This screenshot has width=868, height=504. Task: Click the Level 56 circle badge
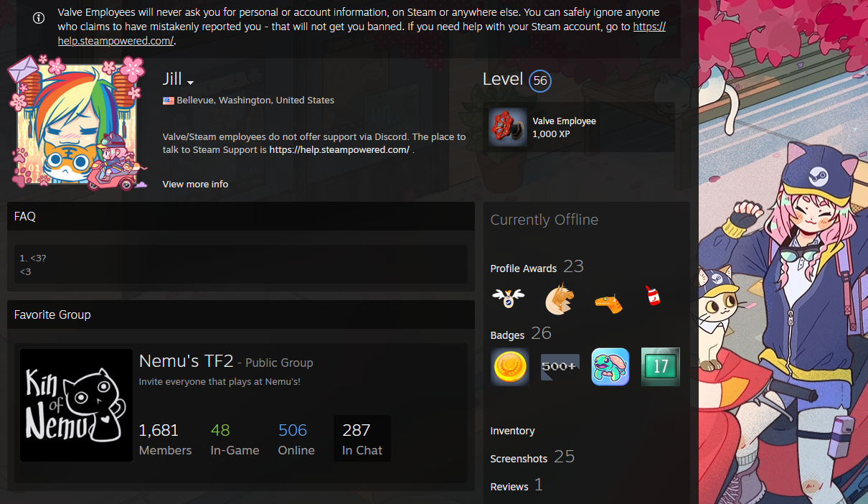540,81
